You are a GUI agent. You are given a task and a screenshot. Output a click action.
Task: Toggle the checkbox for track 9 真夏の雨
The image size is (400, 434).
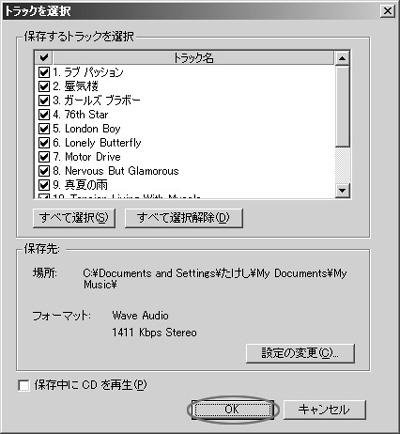click(x=44, y=185)
